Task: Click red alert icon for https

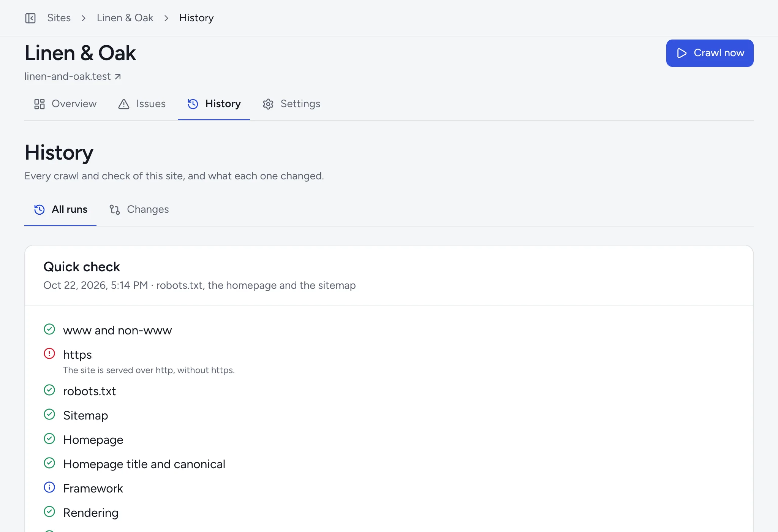Action: tap(49, 353)
